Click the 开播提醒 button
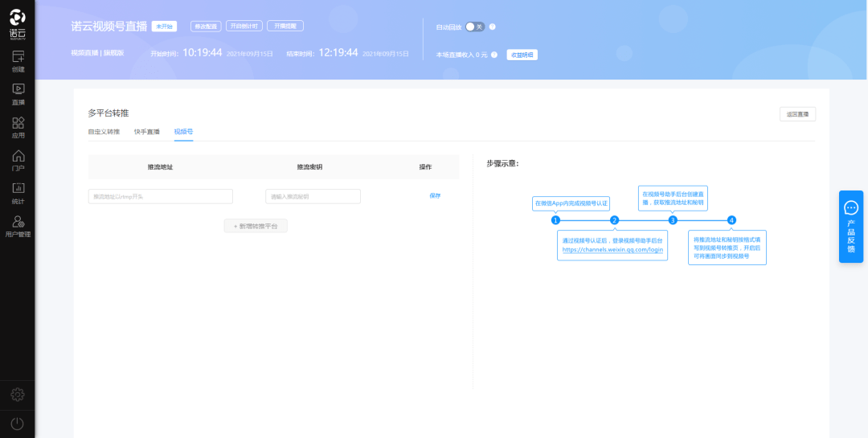Screen dimensions: 868x438 coord(285,26)
